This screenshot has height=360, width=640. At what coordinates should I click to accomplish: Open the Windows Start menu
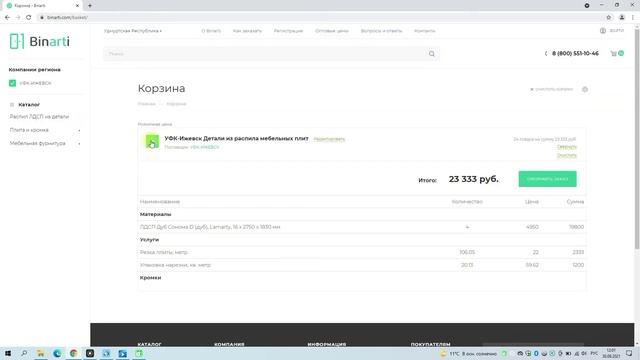pyautogui.click(x=8, y=353)
